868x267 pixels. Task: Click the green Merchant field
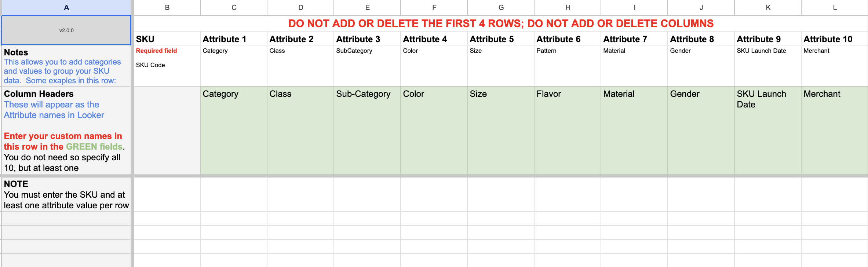pyautogui.click(x=834, y=130)
